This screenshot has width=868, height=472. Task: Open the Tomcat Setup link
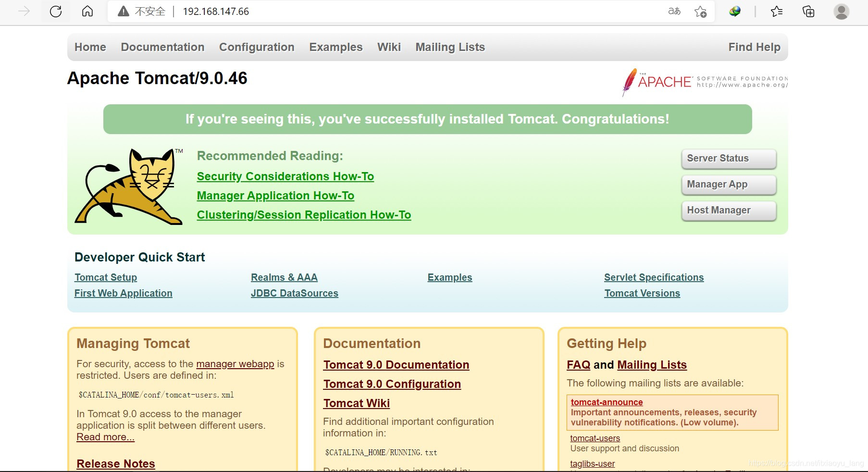tap(106, 277)
